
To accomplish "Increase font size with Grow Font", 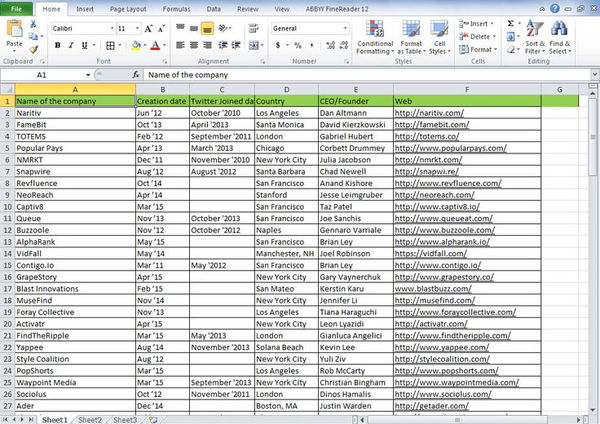I will [x=148, y=29].
